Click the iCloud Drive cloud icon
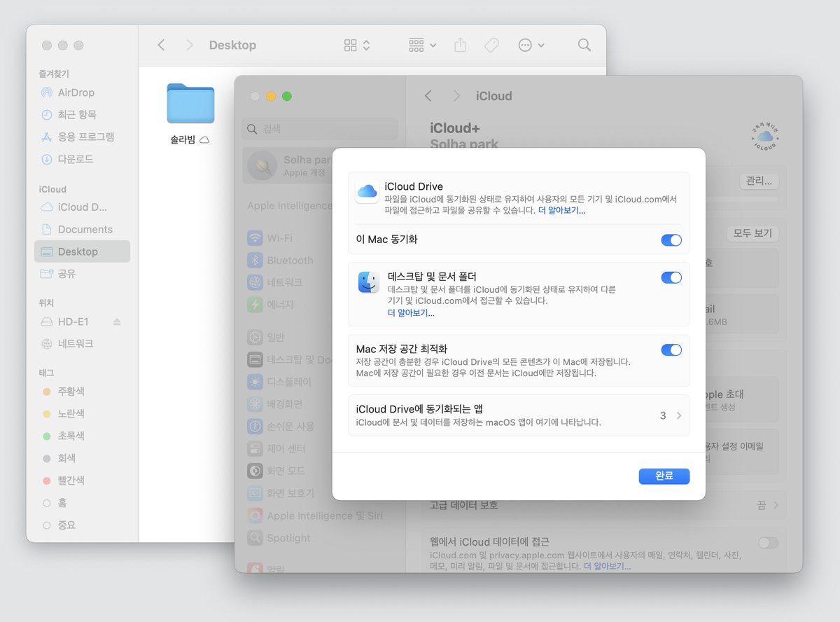840x622 pixels. 367,191
